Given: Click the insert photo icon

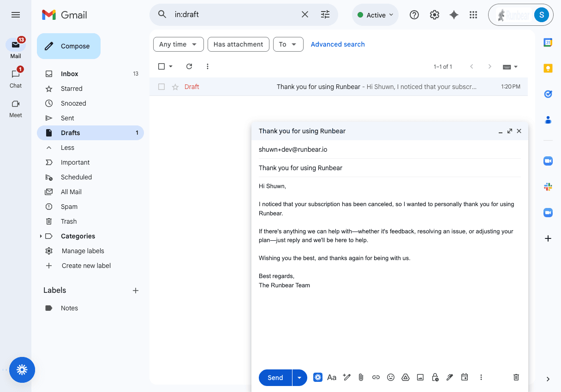Looking at the screenshot, I should [x=420, y=377].
